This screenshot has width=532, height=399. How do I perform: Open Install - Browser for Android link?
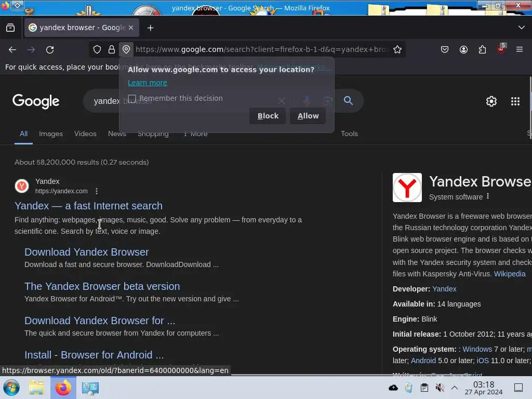tap(94, 354)
